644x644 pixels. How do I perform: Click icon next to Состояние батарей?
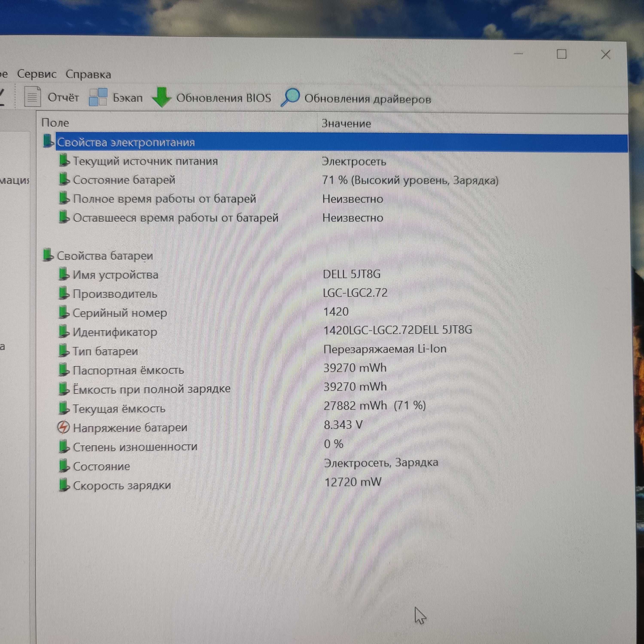click(64, 179)
